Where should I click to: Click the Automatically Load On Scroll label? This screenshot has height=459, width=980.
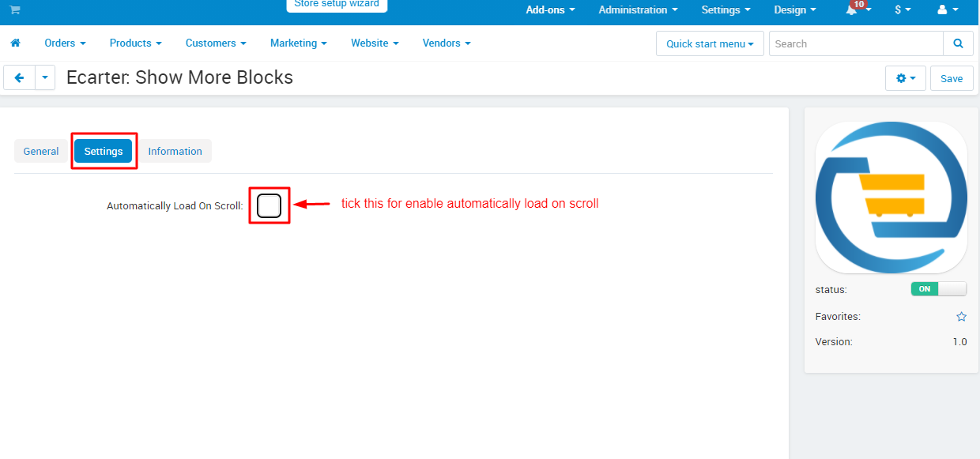pos(175,205)
